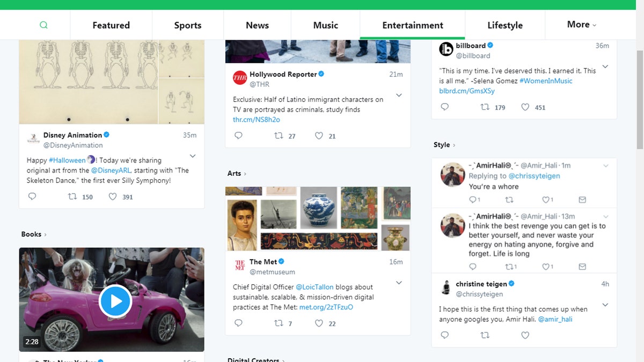Open The Met artwork collage image
Image resolution: width=644 pixels, height=362 pixels.
coord(318,218)
